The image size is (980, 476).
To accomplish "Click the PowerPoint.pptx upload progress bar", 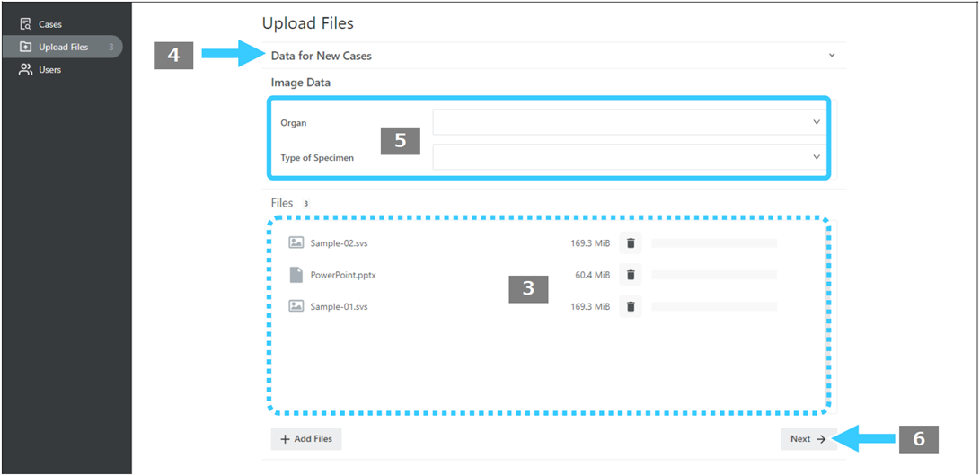I will tap(714, 274).
